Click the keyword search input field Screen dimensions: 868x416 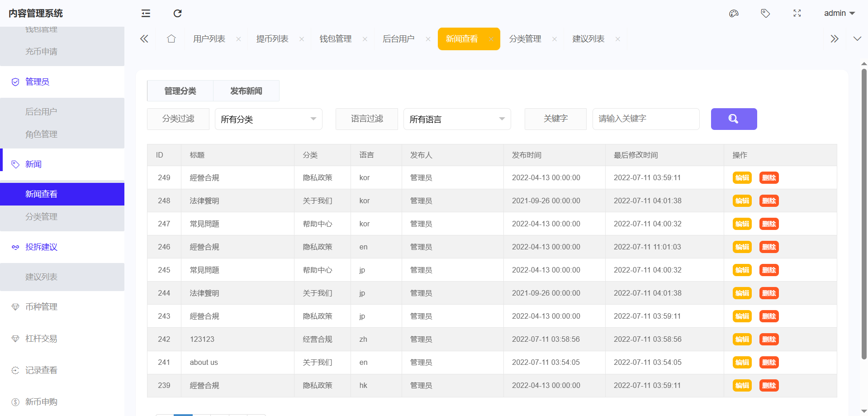[645, 119]
